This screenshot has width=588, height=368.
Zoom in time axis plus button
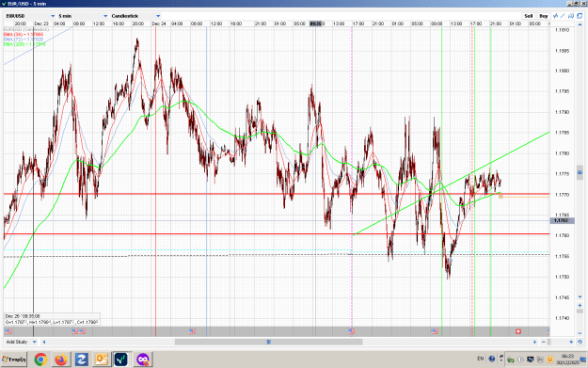click(x=571, y=342)
